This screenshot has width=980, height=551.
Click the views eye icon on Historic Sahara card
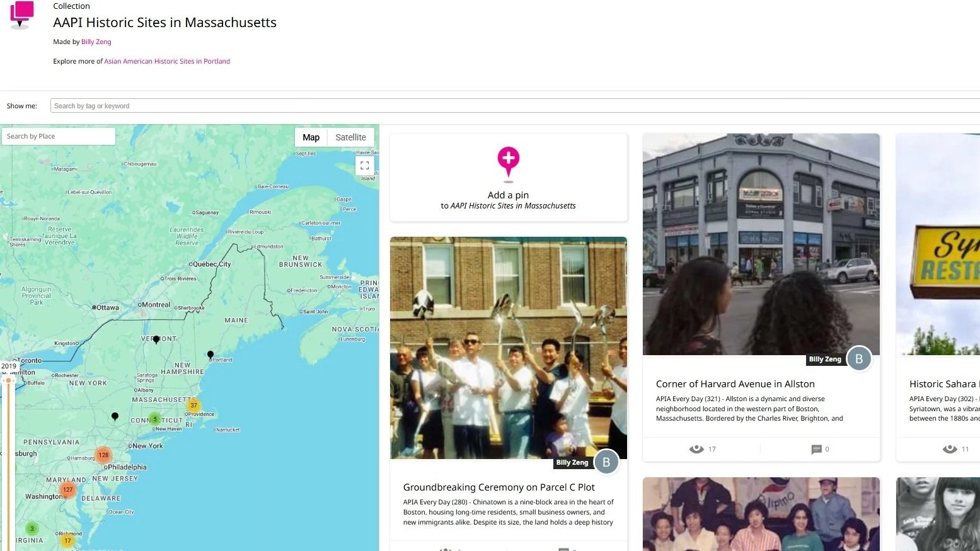(950, 449)
